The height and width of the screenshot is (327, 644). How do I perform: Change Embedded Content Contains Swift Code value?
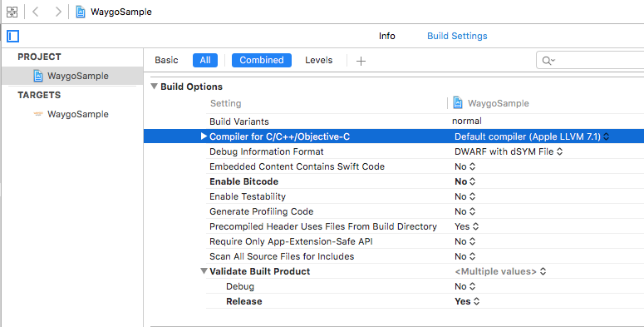(x=465, y=166)
